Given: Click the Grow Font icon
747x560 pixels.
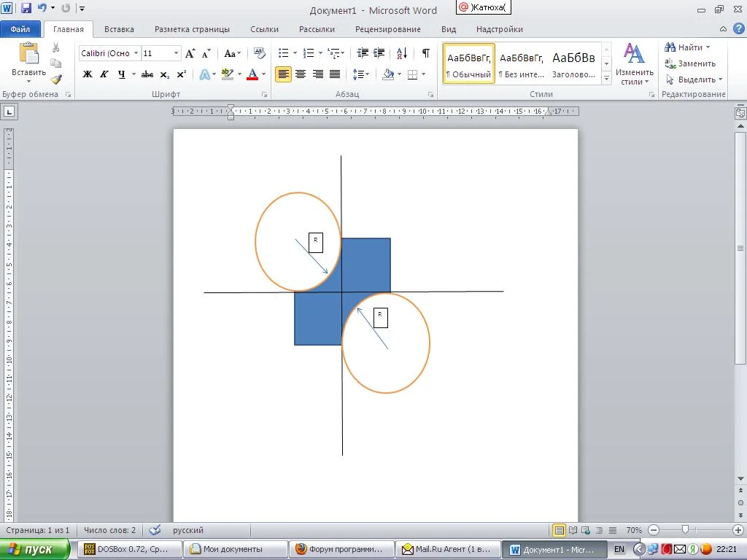Looking at the screenshot, I should tap(190, 53).
